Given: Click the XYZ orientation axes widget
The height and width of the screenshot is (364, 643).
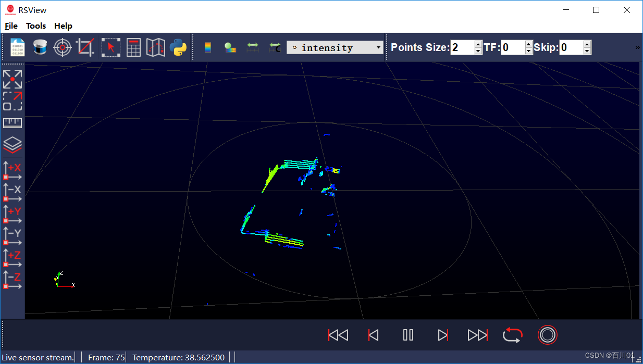Looking at the screenshot, I should (x=65, y=280).
